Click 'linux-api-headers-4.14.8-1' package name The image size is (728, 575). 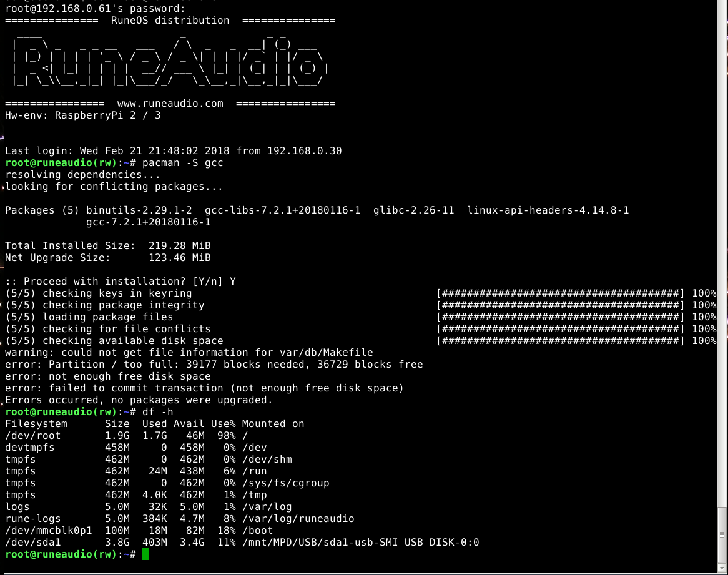pos(548,210)
